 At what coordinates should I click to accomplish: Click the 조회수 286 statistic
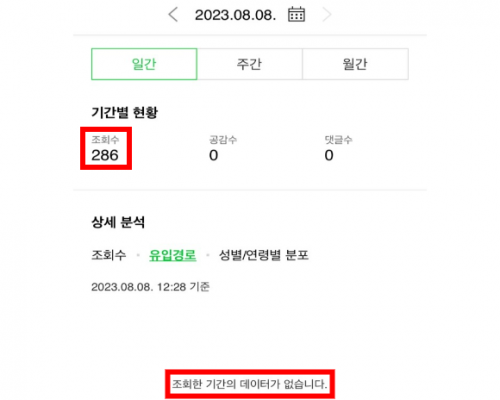[105, 149]
